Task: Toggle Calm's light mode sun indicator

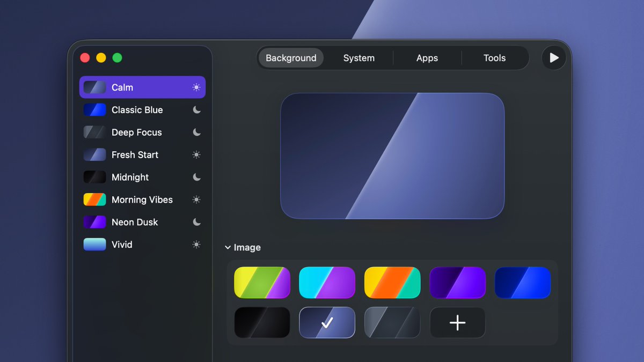Action: pyautogui.click(x=196, y=87)
